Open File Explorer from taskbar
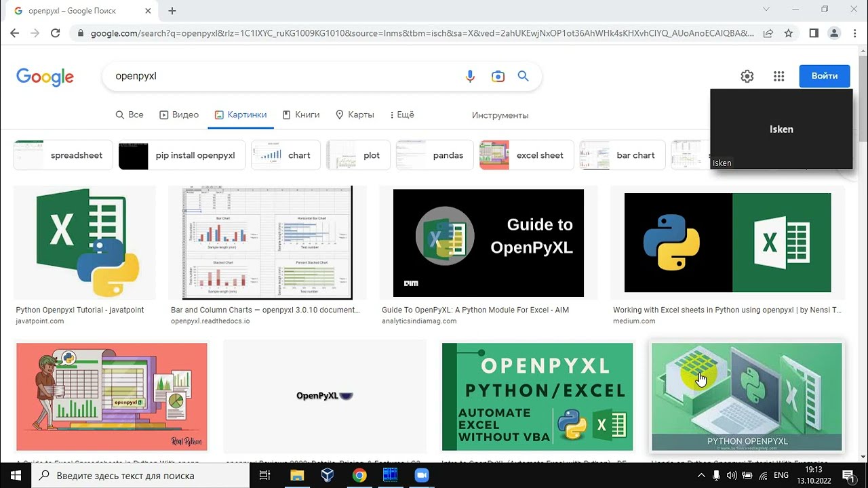 point(296,475)
